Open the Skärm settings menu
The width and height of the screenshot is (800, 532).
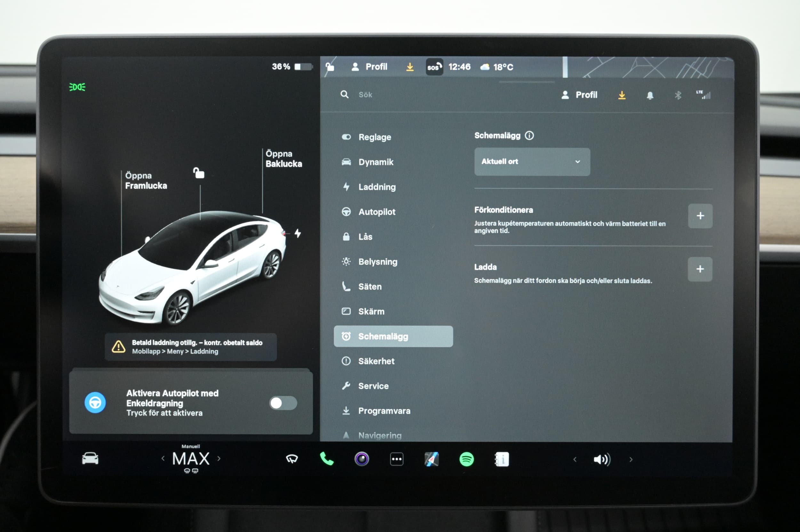click(x=393, y=311)
